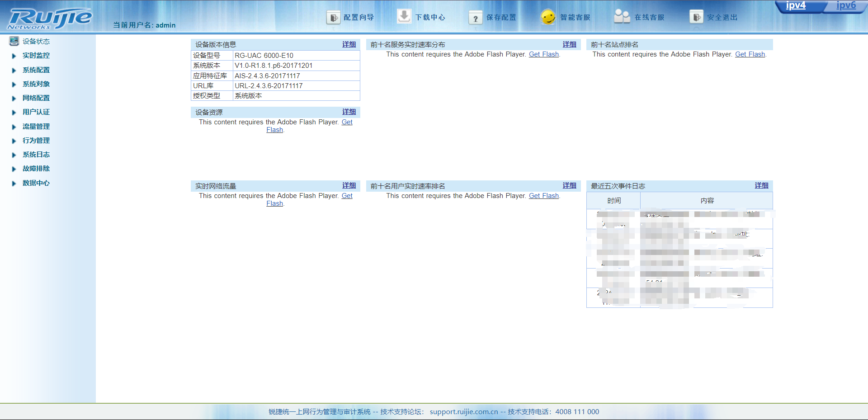
Task: Click the RG-UAC 6000-E10 model value
Action: 264,56
